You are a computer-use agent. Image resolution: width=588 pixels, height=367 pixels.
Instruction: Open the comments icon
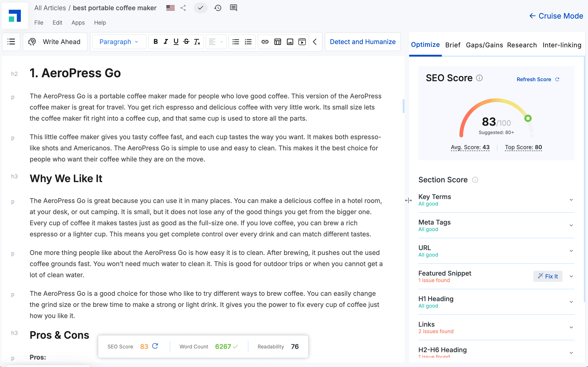(233, 8)
